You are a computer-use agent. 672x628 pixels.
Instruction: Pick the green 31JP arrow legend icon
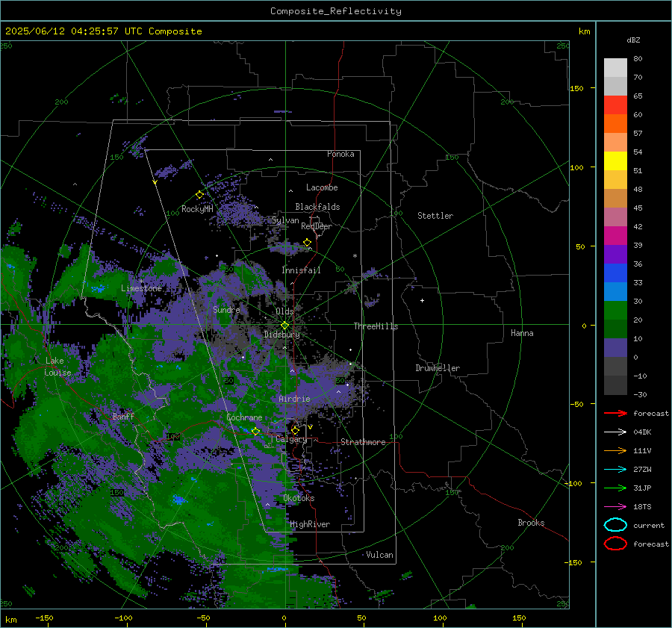[615, 488]
